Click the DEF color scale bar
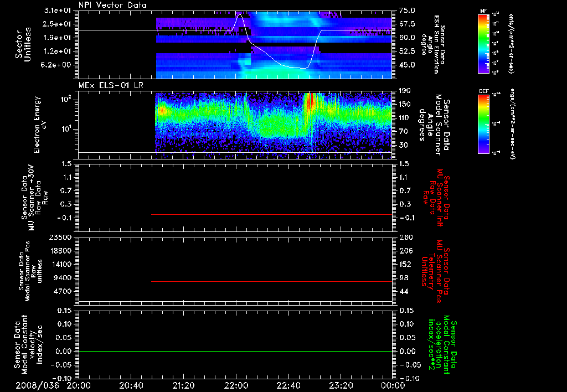567x392 pixels. (x=484, y=123)
